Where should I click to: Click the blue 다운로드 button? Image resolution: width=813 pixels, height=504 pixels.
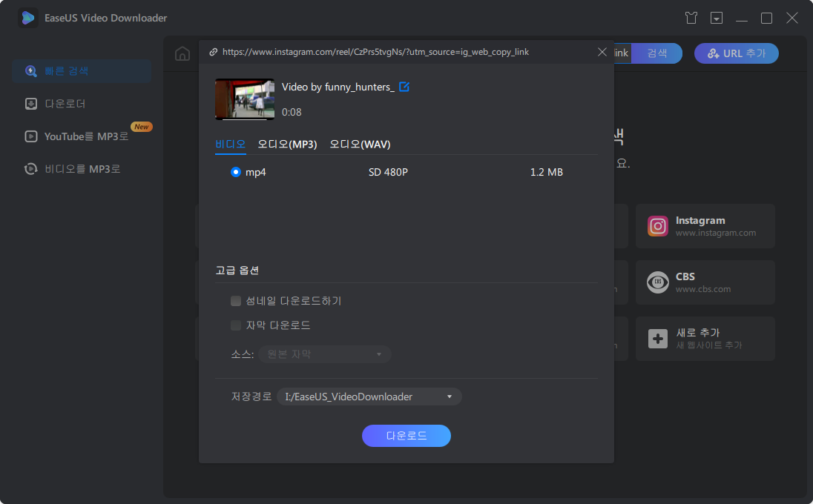[406, 436]
